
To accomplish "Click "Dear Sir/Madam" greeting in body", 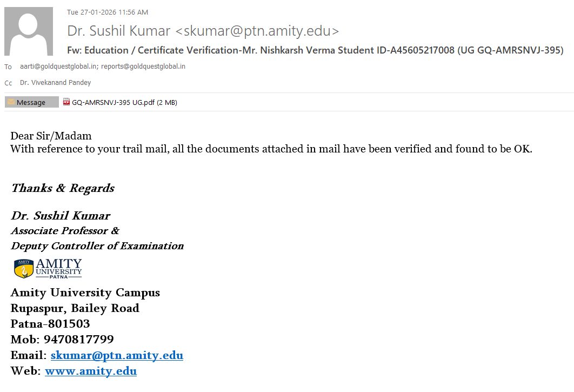I will (x=51, y=136).
